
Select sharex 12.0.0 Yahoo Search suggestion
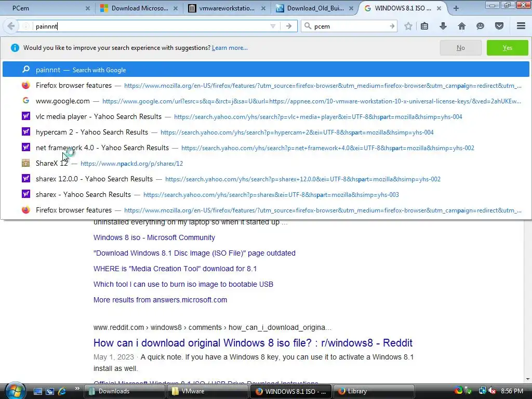click(265, 179)
